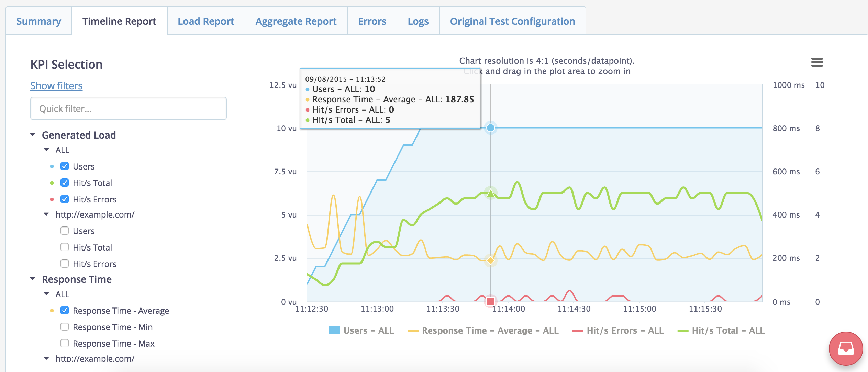Open the chart hamburger context menu

pyautogui.click(x=817, y=62)
